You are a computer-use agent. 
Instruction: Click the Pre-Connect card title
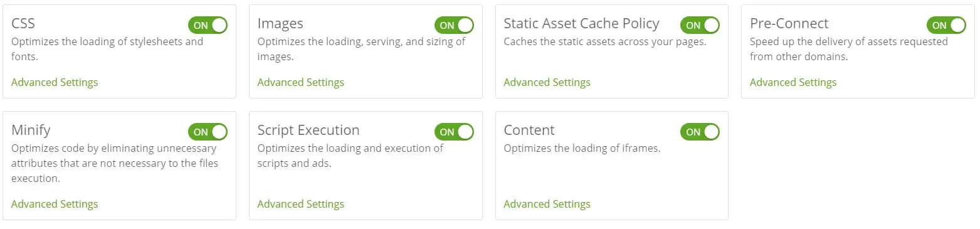789,23
